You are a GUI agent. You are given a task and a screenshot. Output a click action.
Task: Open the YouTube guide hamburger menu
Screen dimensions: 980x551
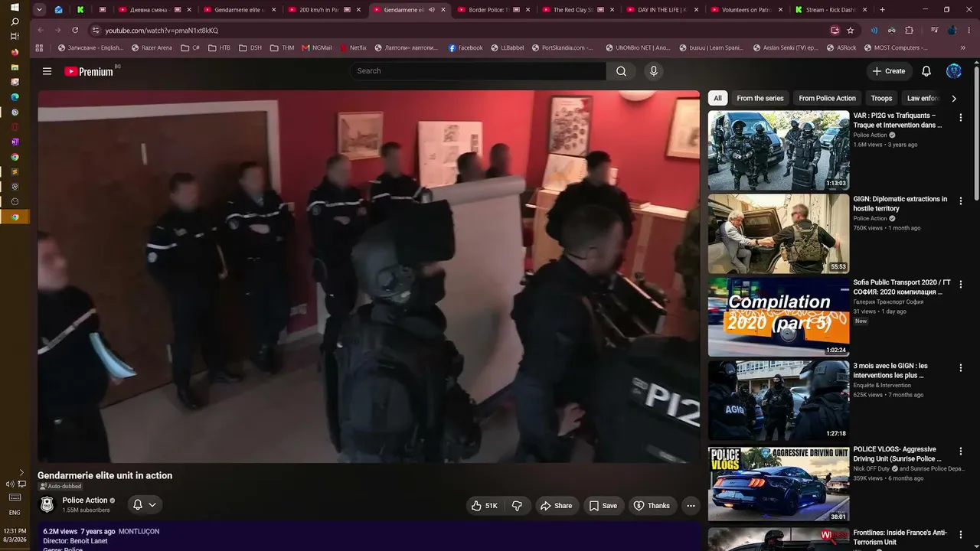tap(47, 71)
